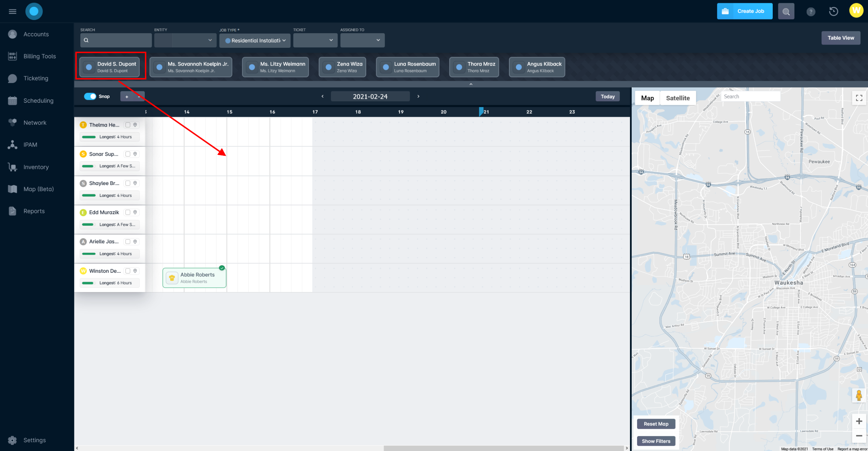Image resolution: width=868 pixels, height=451 pixels.
Task: Click Thelma He... location pin icon
Action: click(135, 125)
